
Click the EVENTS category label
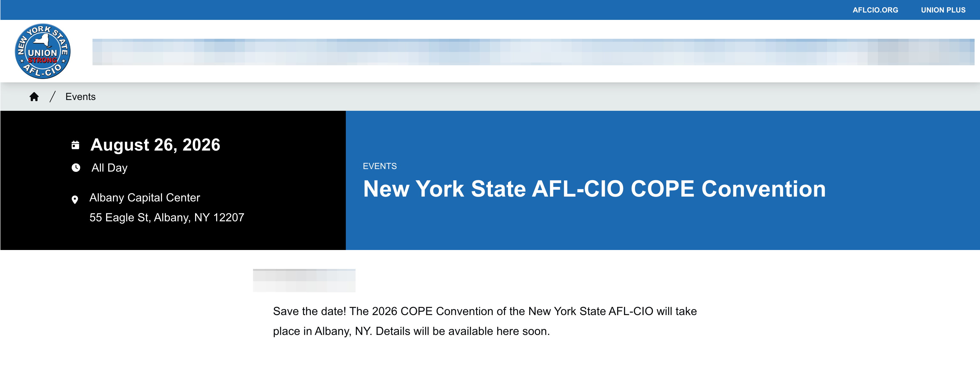pos(380,166)
